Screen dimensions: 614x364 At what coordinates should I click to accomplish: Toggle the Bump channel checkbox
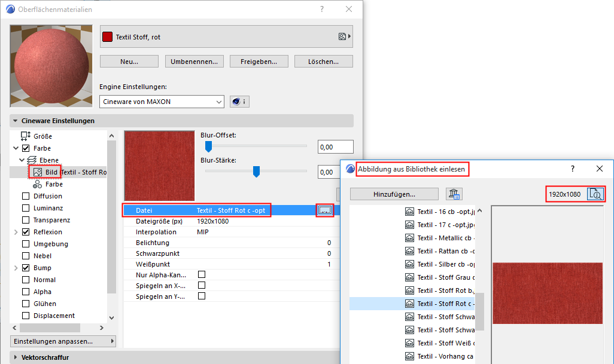26,268
